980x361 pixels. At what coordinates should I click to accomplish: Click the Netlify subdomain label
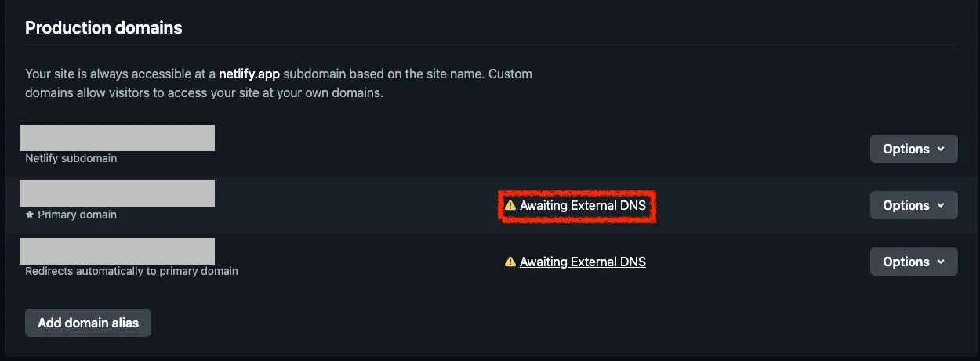coord(71,158)
